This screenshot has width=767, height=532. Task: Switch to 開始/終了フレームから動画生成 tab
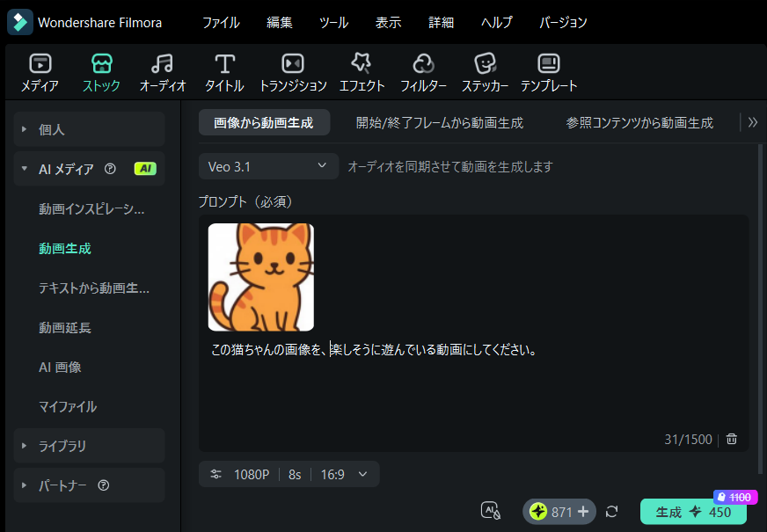point(439,123)
